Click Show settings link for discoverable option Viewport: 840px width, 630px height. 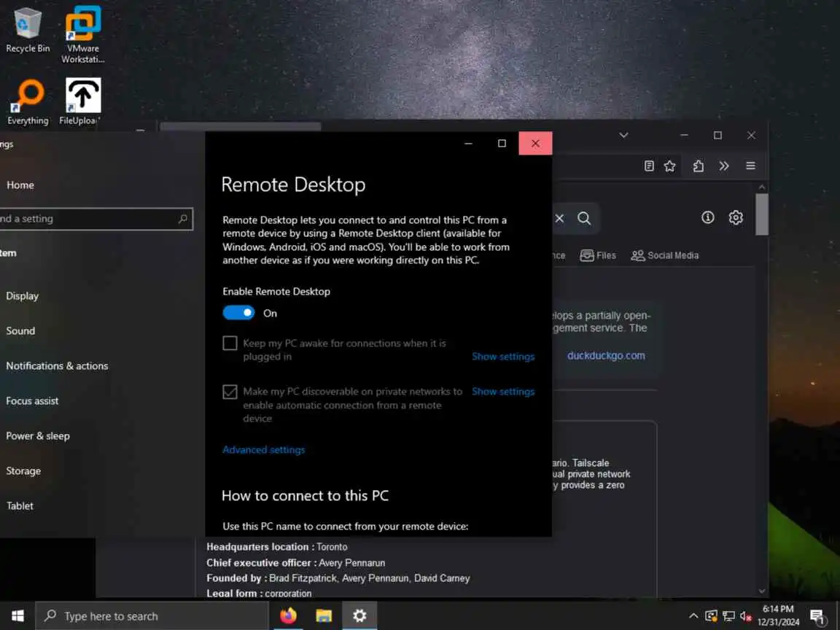pos(503,392)
